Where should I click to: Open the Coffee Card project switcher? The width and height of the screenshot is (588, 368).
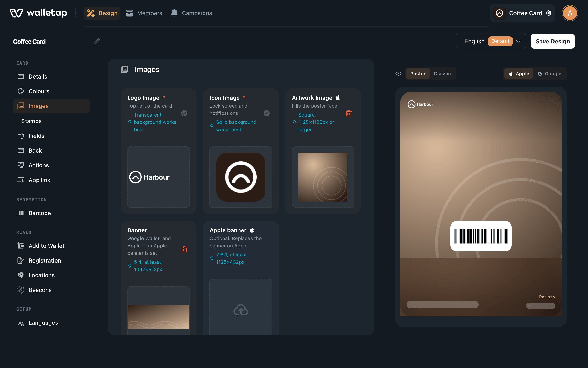[522, 13]
